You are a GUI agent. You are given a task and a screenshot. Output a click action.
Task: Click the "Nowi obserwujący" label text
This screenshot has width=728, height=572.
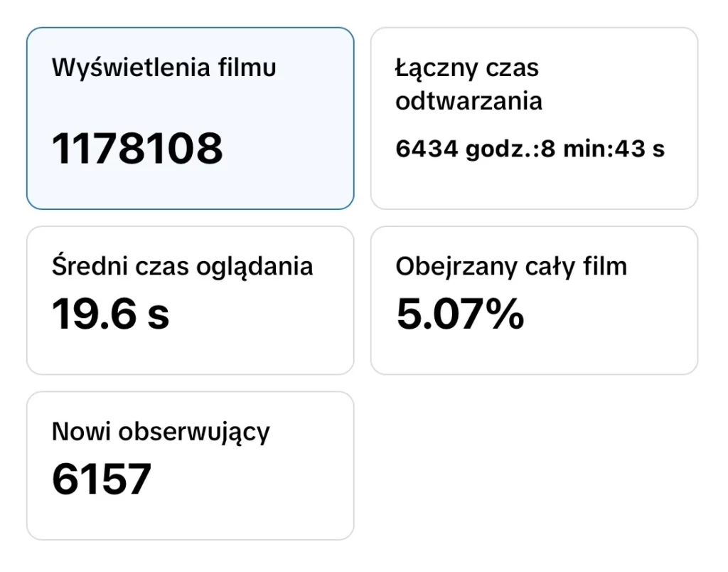pyautogui.click(x=161, y=431)
